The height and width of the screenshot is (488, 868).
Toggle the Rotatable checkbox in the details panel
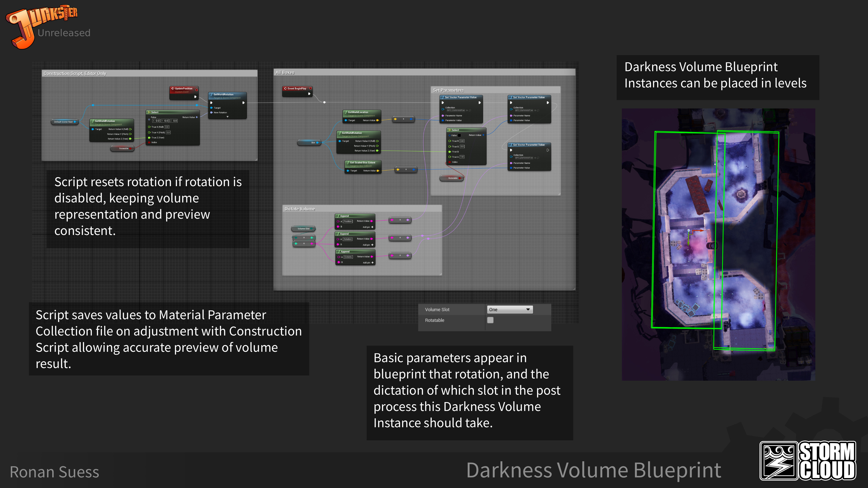coord(491,320)
